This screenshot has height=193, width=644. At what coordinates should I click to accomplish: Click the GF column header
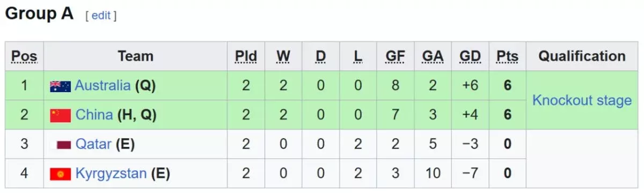point(396,56)
